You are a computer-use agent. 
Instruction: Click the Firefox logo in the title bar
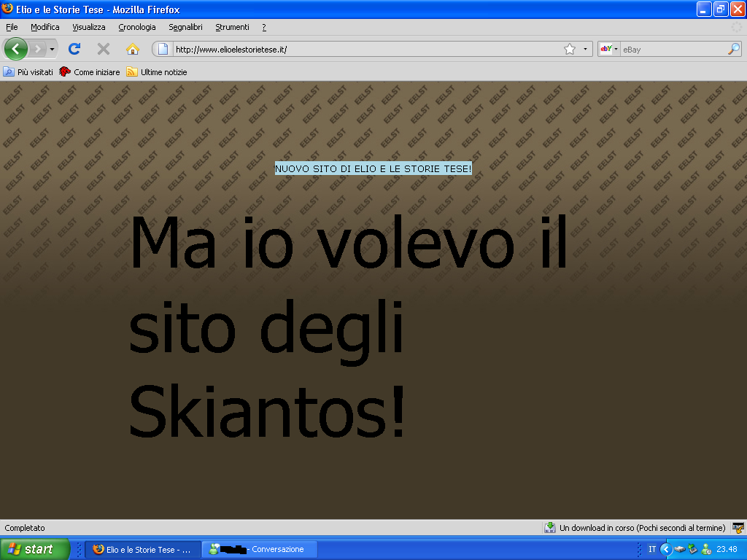7,9
